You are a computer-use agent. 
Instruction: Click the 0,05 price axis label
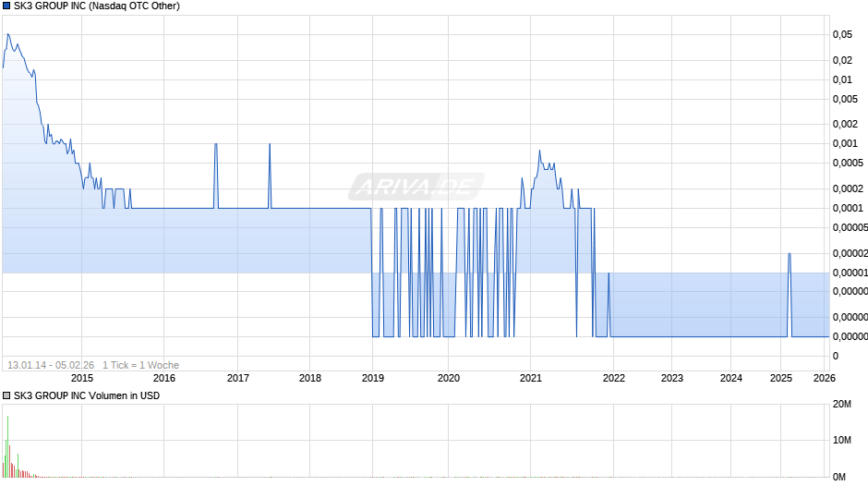click(x=842, y=35)
